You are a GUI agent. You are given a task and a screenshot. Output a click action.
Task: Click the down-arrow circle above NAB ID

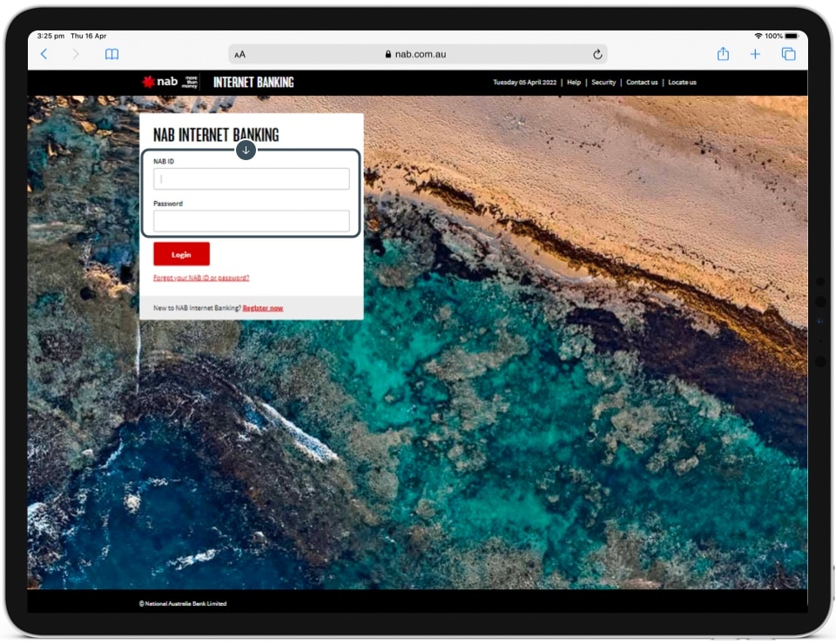pos(246,151)
